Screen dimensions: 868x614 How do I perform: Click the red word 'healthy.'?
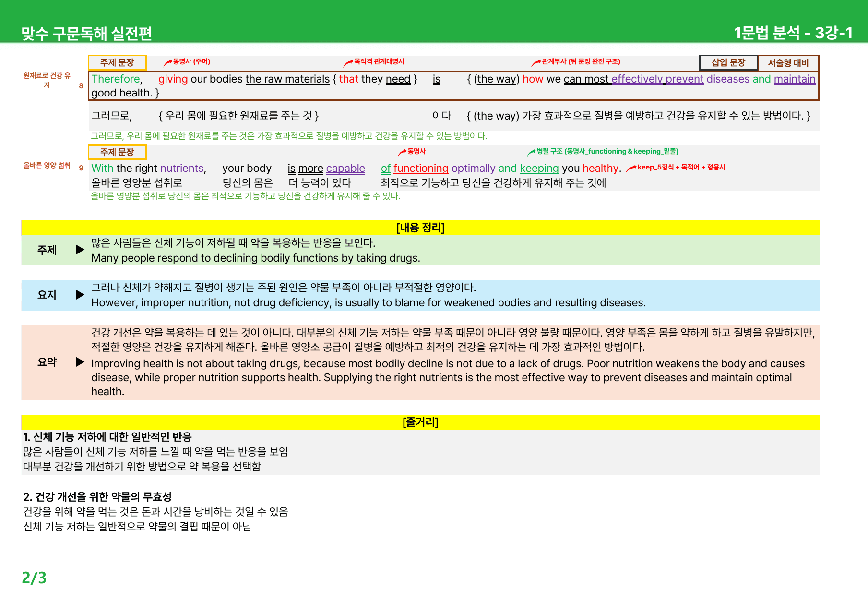602,168
